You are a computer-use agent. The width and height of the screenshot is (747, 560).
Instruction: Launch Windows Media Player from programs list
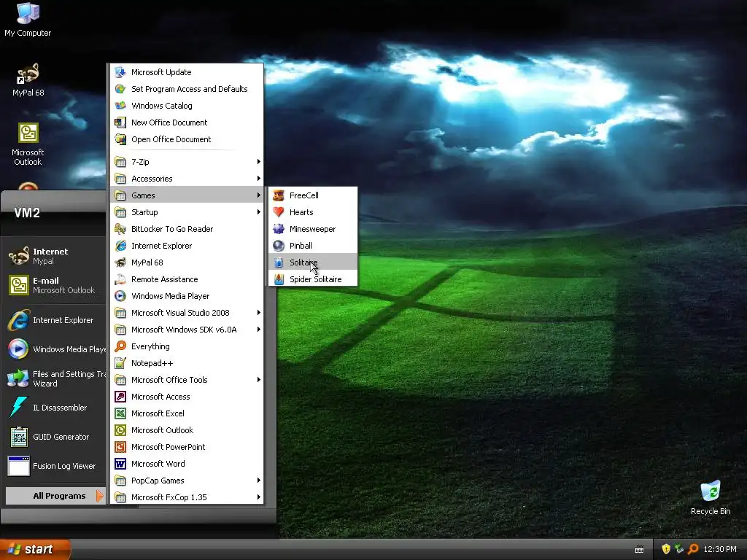click(x=187, y=296)
